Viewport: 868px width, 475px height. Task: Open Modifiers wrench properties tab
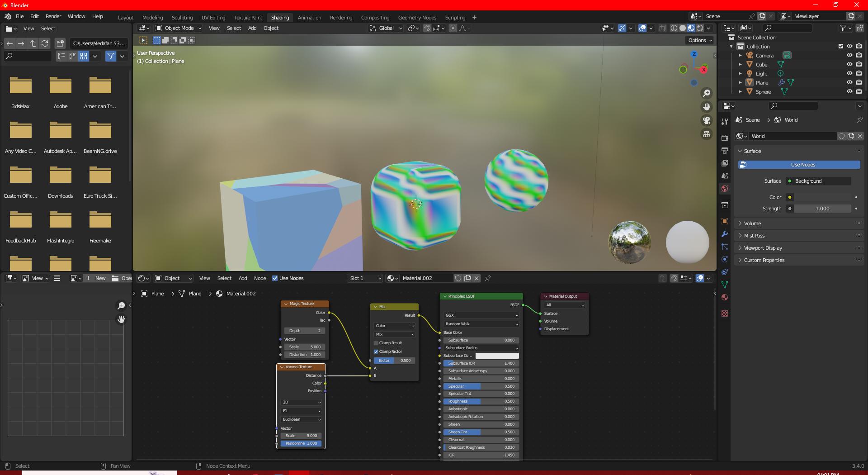pyautogui.click(x=725, y=234)
